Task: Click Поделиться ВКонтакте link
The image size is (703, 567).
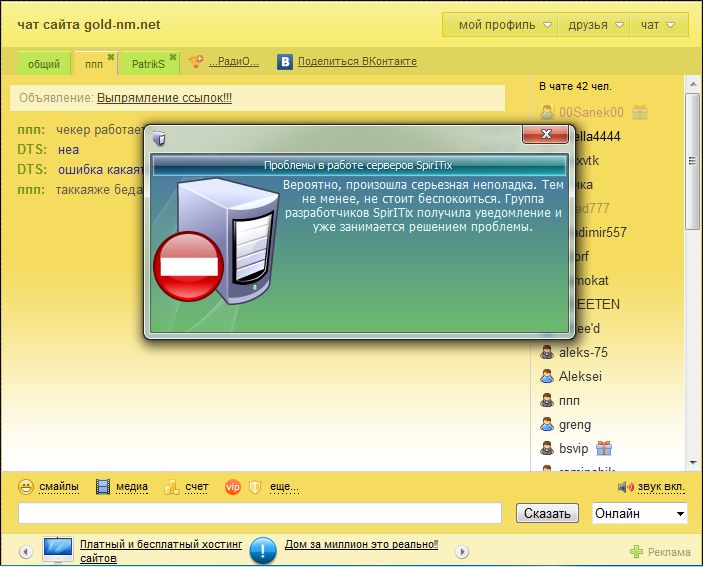Action: tap(357, 61)
